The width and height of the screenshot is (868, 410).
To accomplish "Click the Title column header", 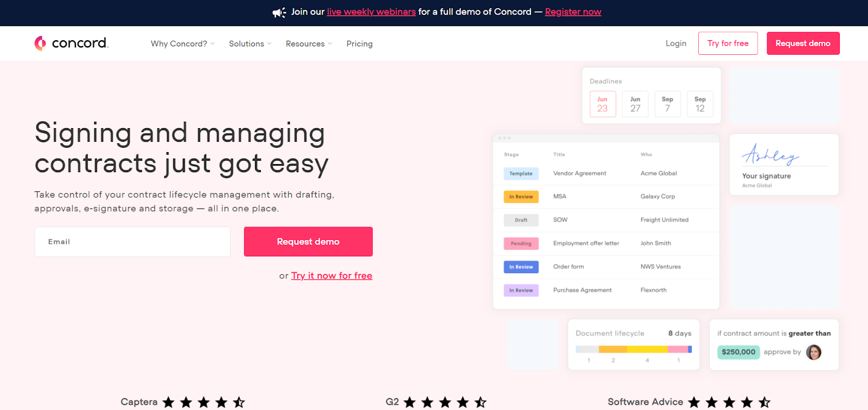I will pos(559,155).
